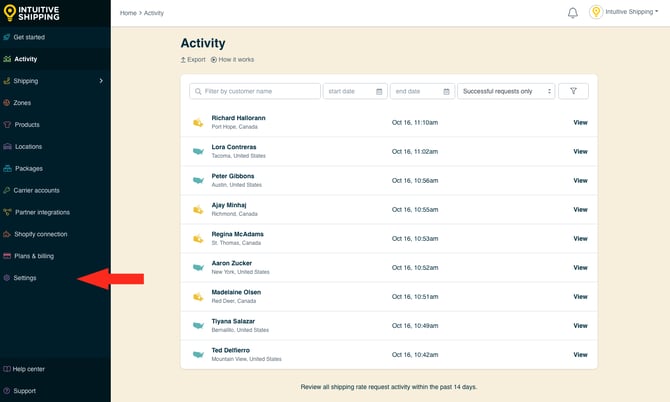Click the Locations building icon

pos(7,147)
